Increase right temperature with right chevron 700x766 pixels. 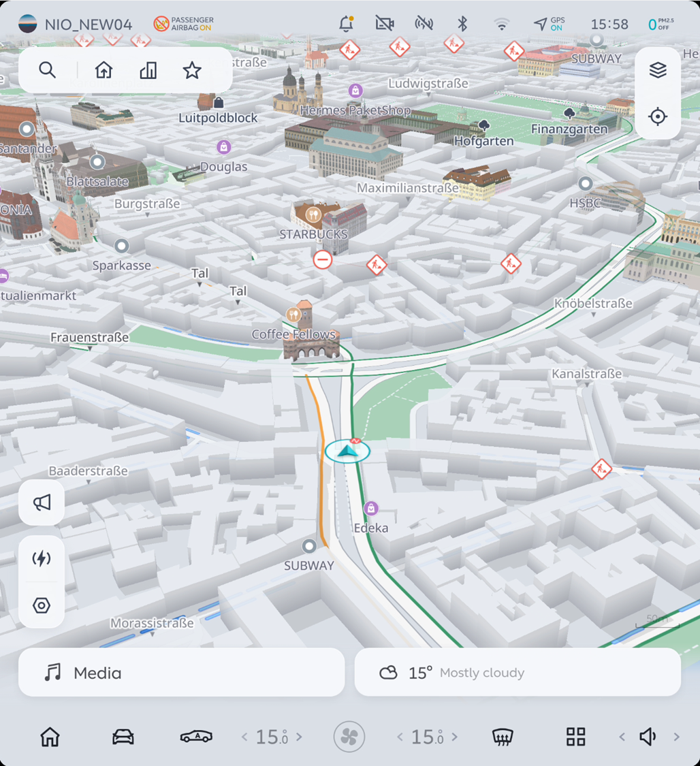tap(454, 737)
